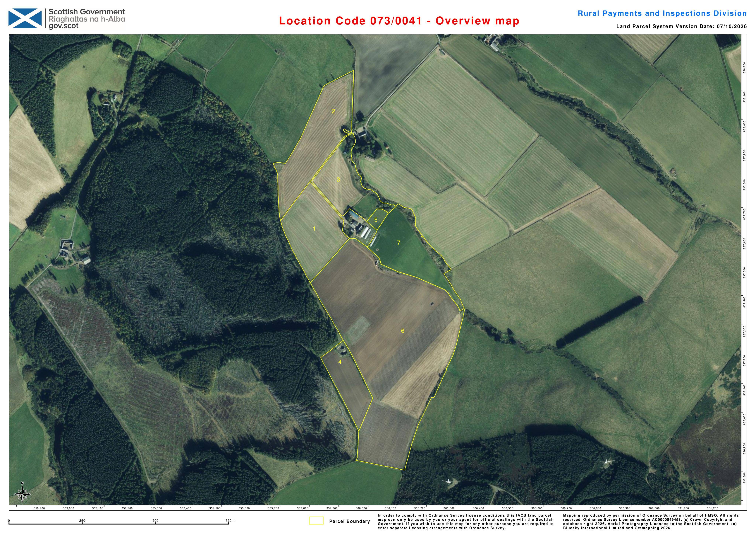This screenshot has height=535, width=756.
Task: Click the 'Mapping reproduced by permission' copyright paragraph
Action: (x=651, y=522)
